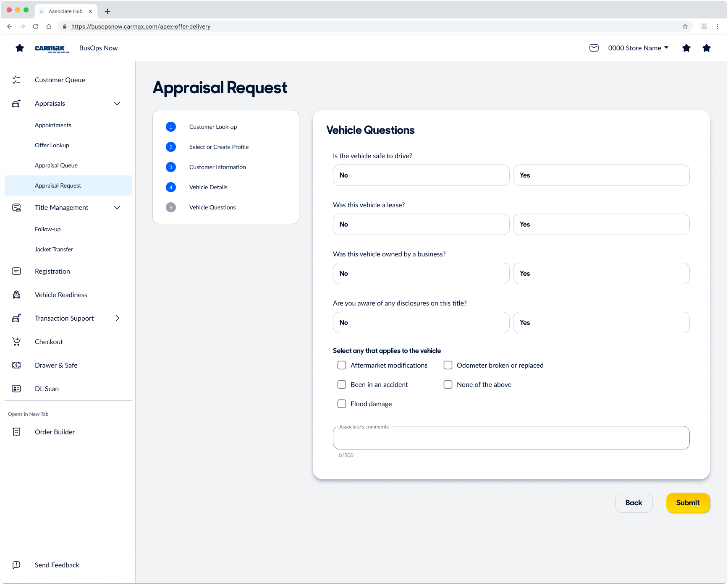Collapse the Appraisals section chevron

pyautogui.click(x=117, y=103)
